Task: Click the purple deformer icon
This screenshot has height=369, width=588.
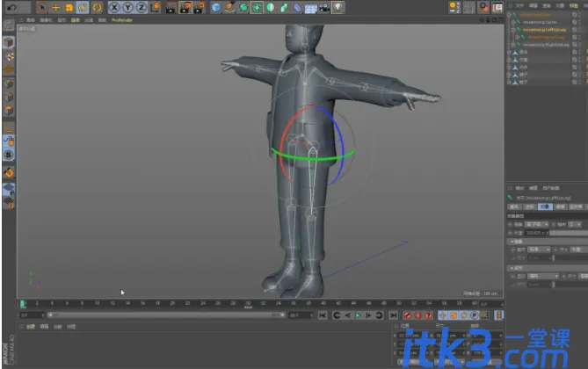Action: 297,8
